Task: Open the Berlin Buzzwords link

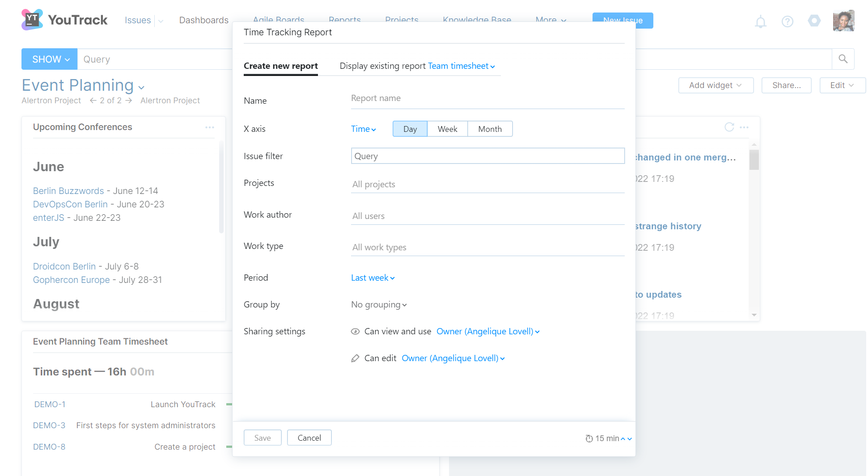Action: [68, 191]
